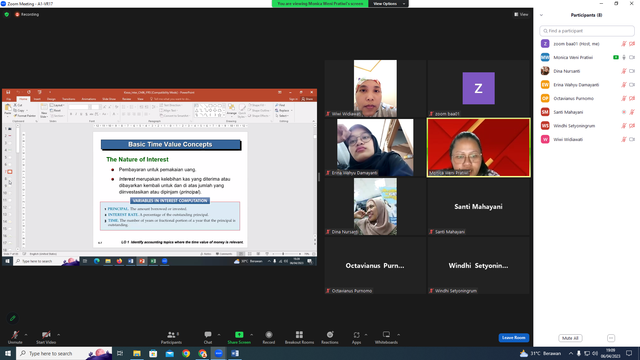Expand the caret beside Whiteboards
This screenshot has height=360, width=640.
(x=398, y=335)
